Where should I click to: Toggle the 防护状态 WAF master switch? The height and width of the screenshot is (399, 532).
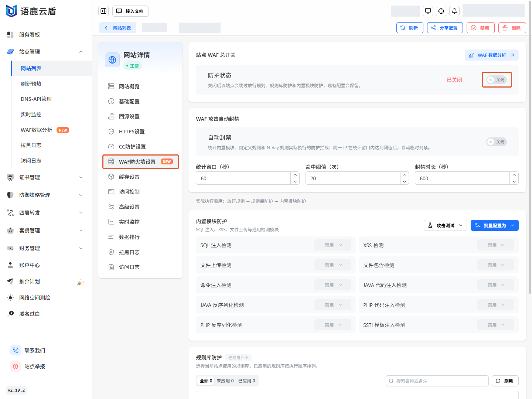click(497, 80)
